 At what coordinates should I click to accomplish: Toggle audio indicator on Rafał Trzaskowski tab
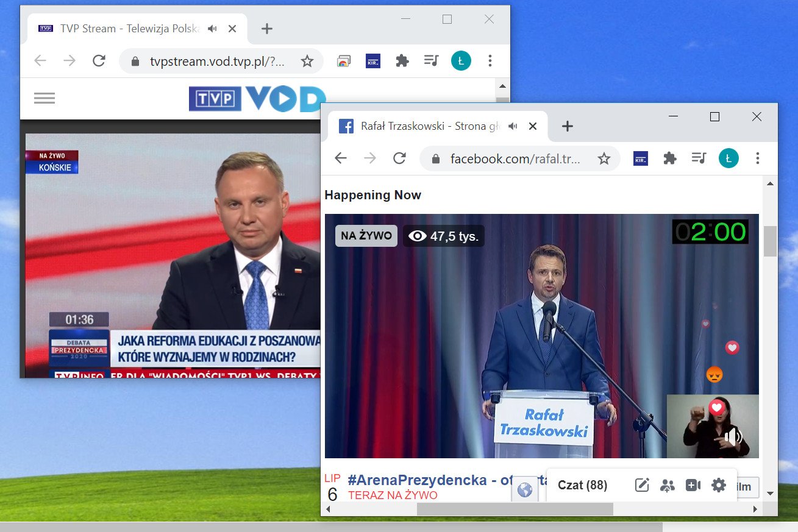[x=513, y=126]
